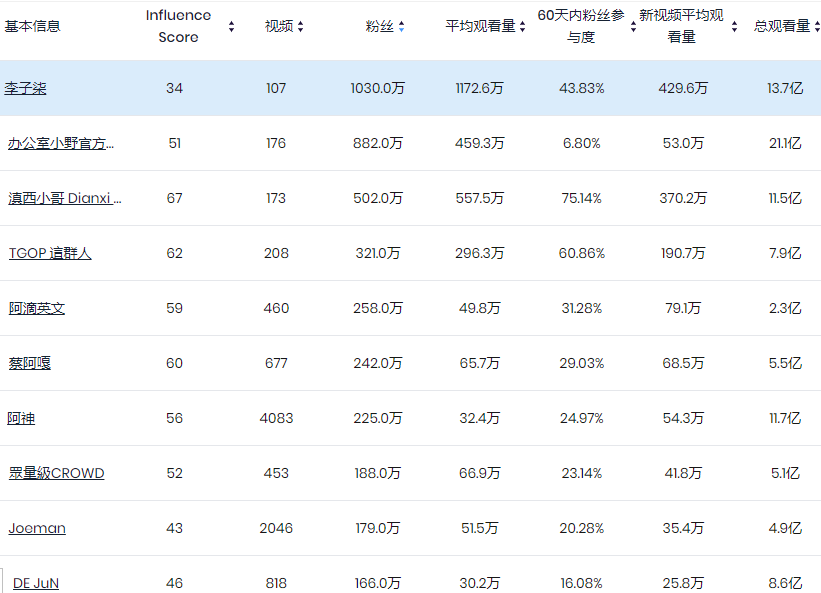Select 李子柒 fans cell 1030.0万
The image size is (821, 593).
378,88
